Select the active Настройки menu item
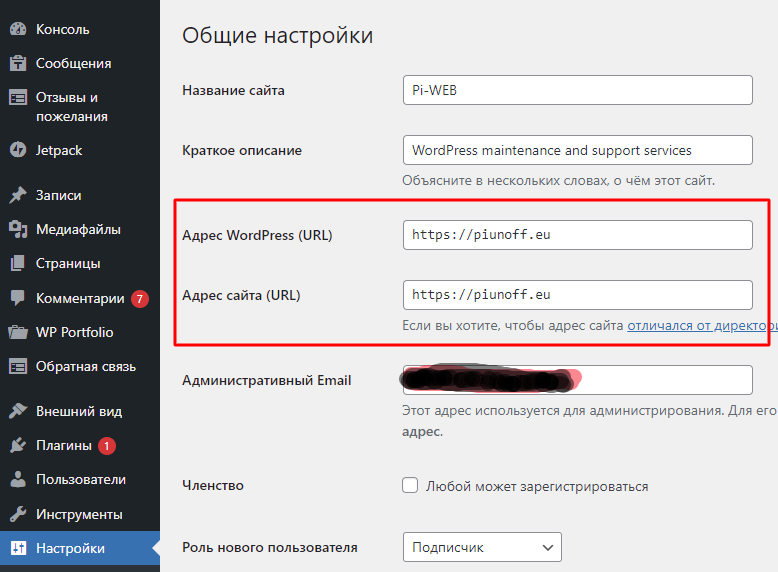The height and width of the screenshot is (572, 778). [x=80, y=548]
